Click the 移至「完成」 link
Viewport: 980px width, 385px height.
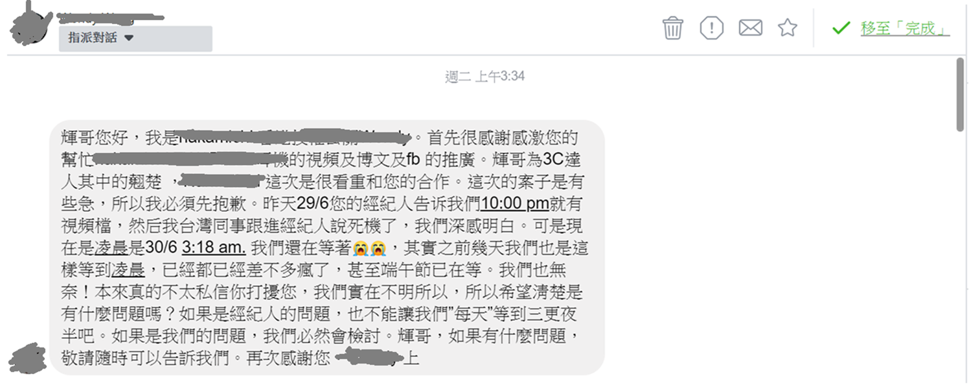click(905, 29)
